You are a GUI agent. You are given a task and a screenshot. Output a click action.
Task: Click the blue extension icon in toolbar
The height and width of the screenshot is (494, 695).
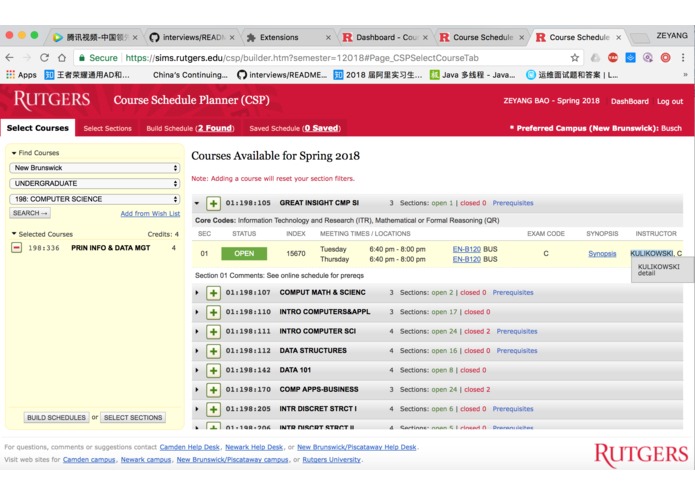coord(630,58)
